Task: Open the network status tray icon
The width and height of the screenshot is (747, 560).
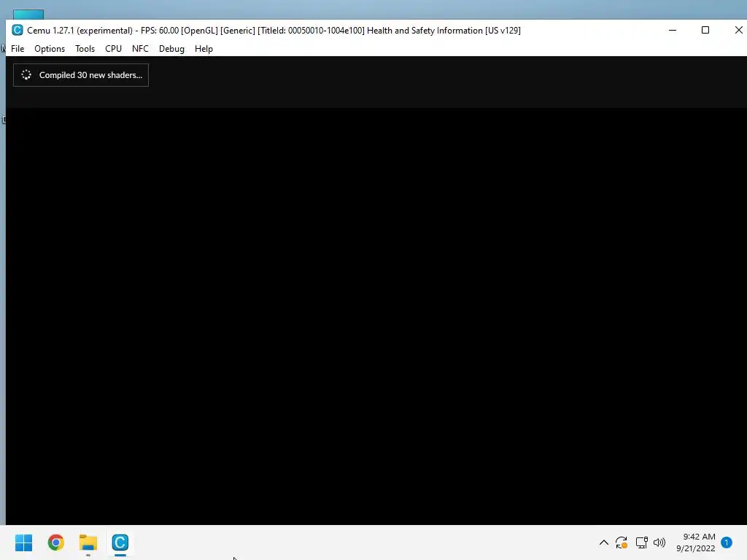Action: [641, 542]
